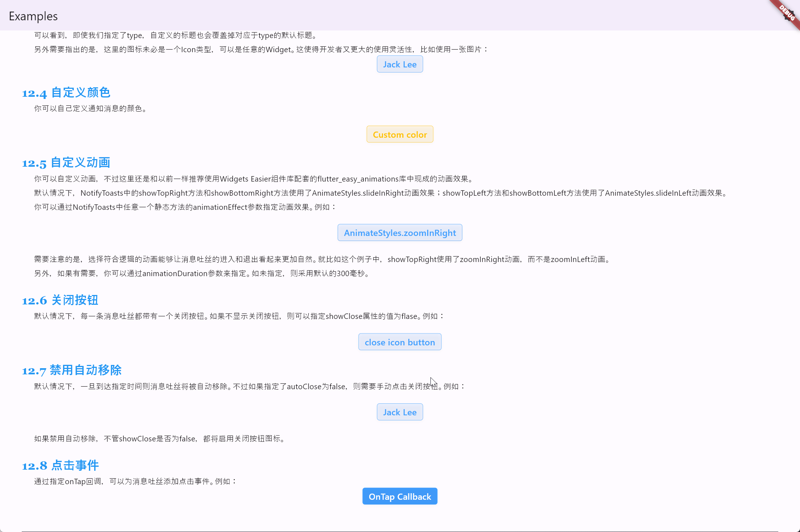This screenshot has height=532, width=800.
Task: Click the sentence about the onTap回调 callback
Action: coord(136,482)
